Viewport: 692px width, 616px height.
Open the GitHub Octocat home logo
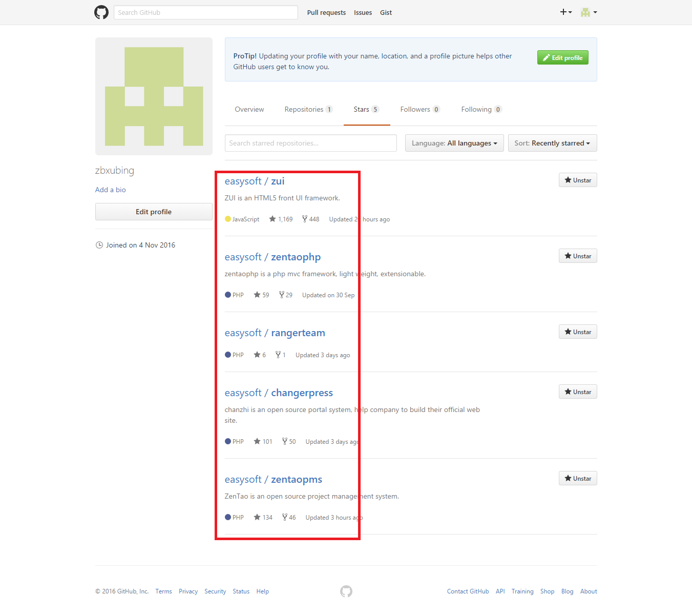(x=101, y=12)
